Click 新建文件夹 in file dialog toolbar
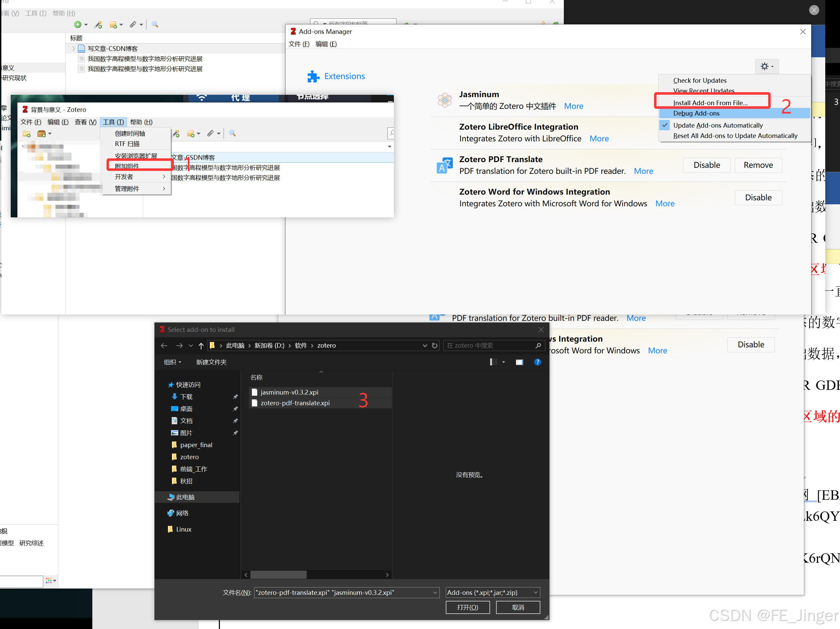The image size is (840, 629). (x=211, y=362)
